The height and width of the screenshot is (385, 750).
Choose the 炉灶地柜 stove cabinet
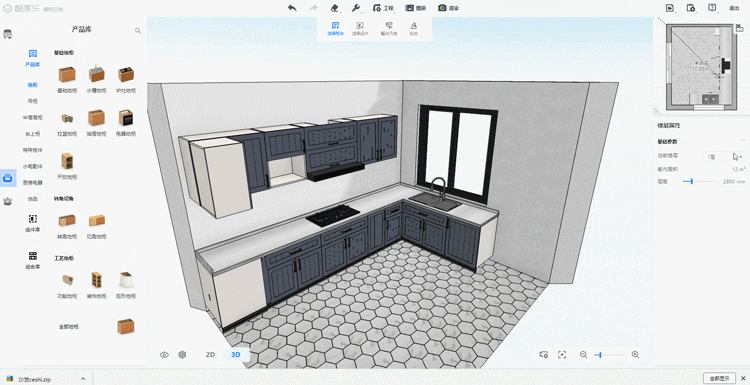pyautogui.click(x=126, y=80)
